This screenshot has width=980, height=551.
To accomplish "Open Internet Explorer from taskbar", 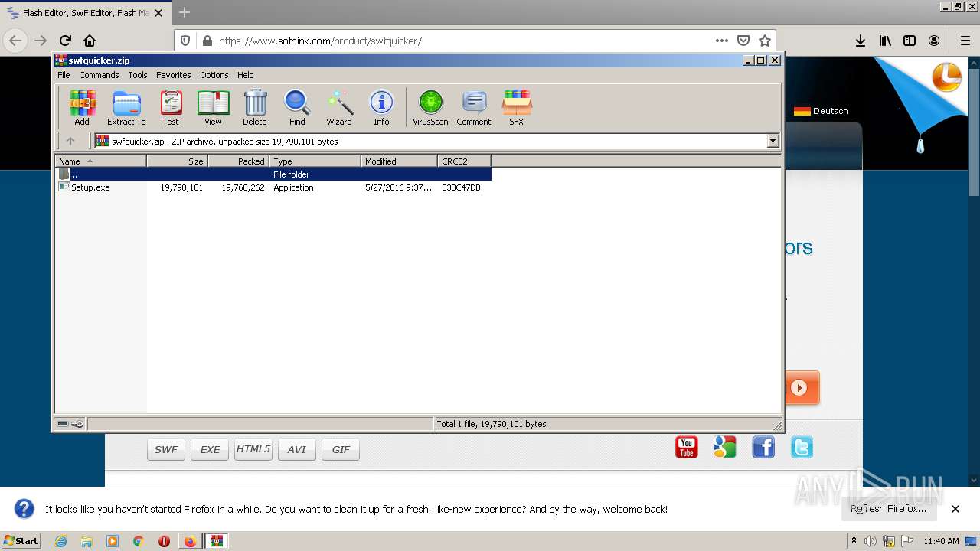I will (60, 541).
